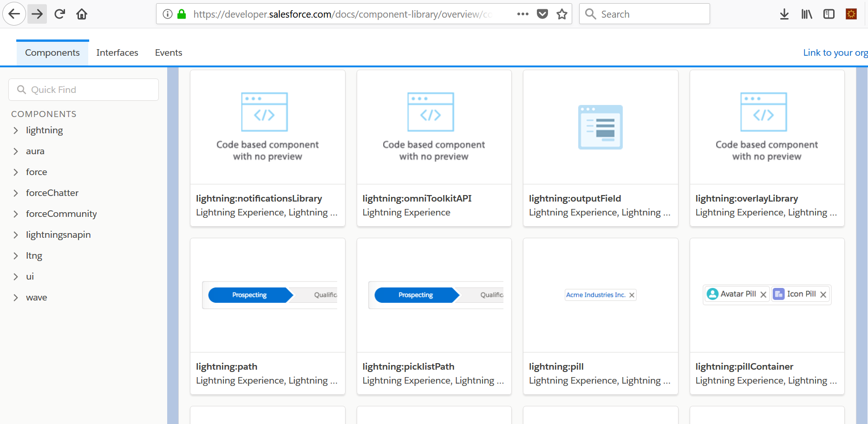
Task: Open lightning:pillContainer component card
Action: tap(767, 316)
